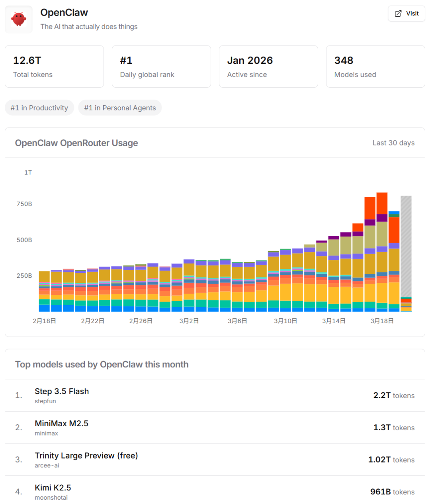The image size is (430, 504).
Task: Click the #1 Daily global rank card
Action: pyautogui.click(x=161, y=67)
